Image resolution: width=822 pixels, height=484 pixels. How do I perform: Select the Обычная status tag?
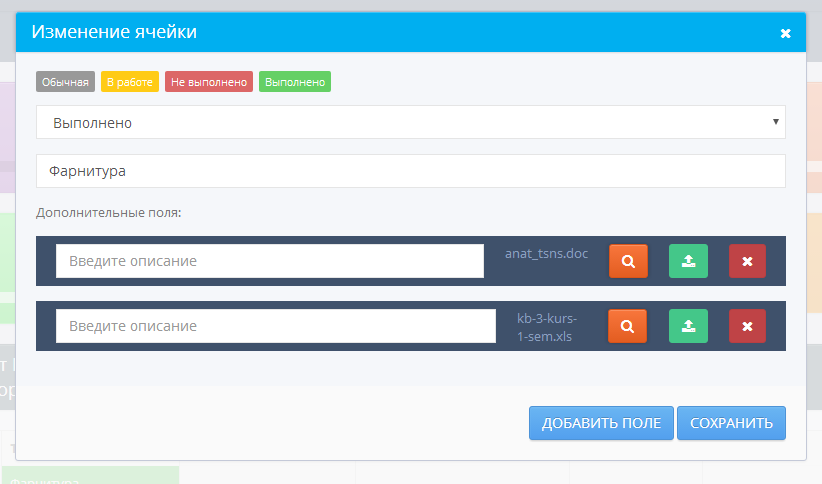[65, 82]
